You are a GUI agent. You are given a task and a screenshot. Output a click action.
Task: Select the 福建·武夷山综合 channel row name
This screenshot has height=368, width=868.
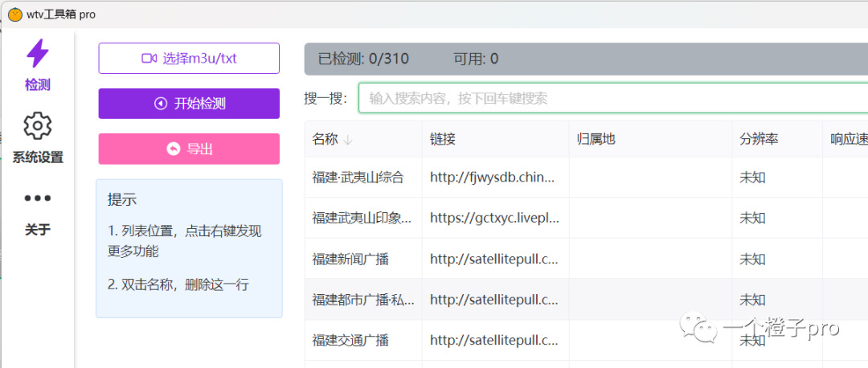(358, 178)
